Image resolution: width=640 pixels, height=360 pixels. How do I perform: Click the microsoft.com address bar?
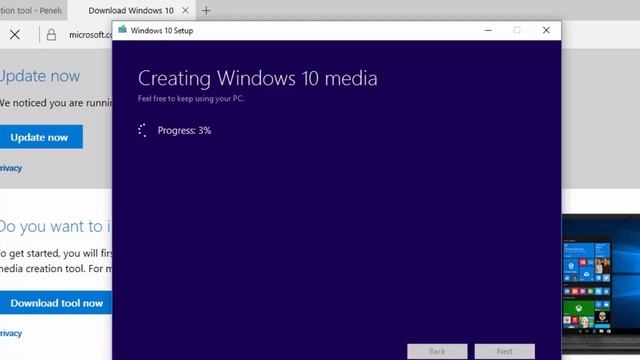[x=91, y=35]
